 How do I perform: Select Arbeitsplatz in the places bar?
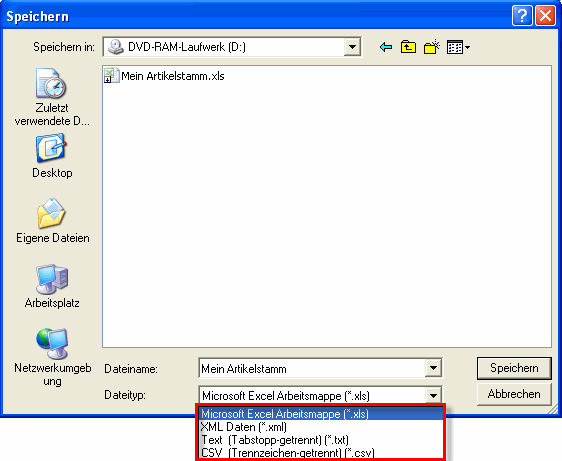[52, 286]
